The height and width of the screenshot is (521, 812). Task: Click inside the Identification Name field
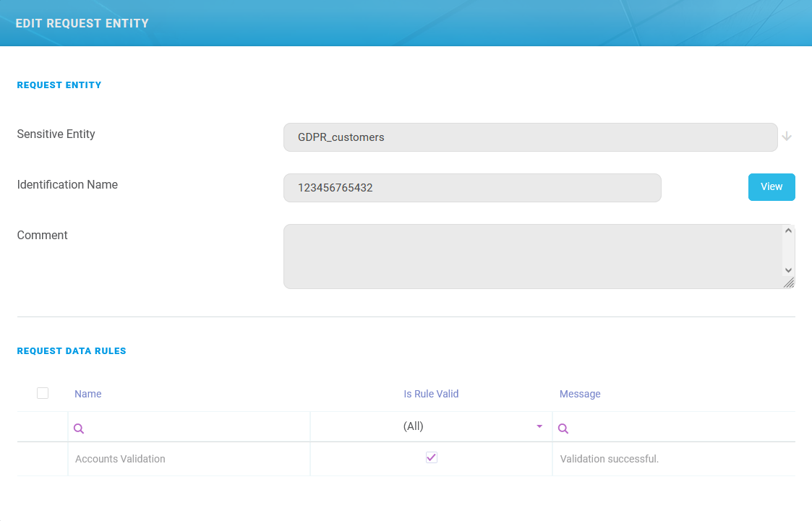click(471, 188)
